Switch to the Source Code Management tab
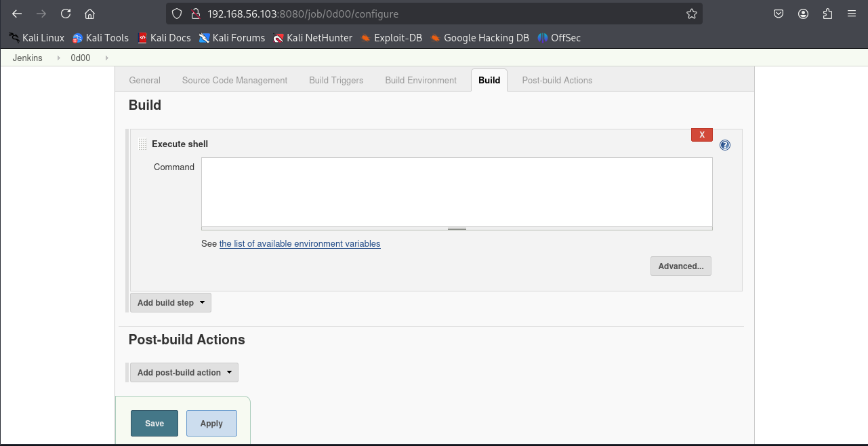 (234, 80)
